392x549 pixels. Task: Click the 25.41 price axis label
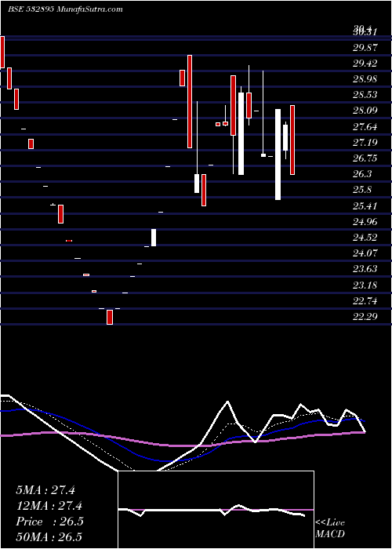[x=365, y=206]
